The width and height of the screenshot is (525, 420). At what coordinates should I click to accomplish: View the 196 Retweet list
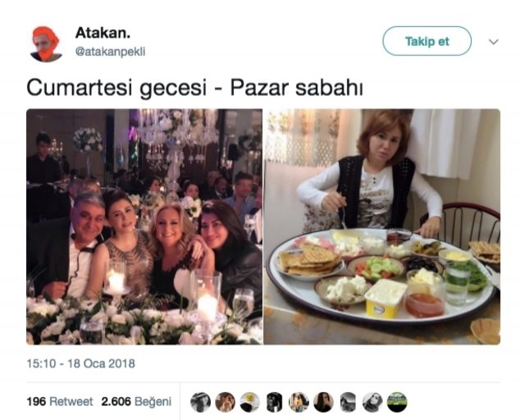click(60, 401)
